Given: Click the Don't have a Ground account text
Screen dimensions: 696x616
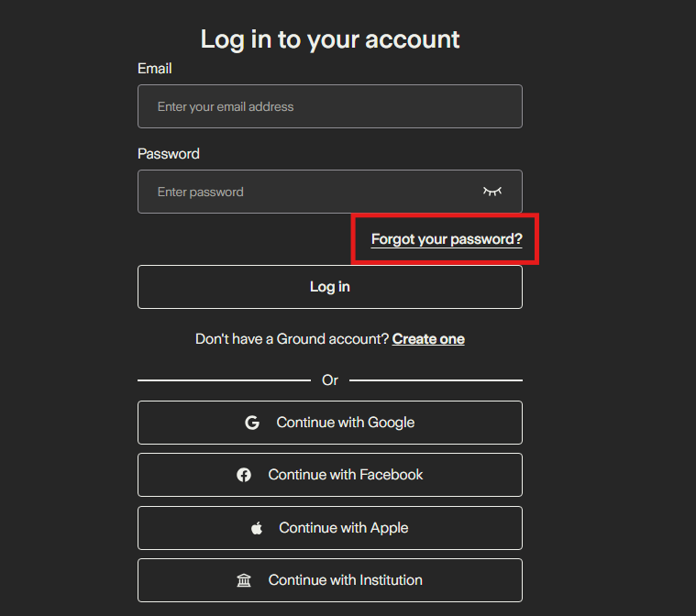Looking at the screenshot, I should 293,339.
